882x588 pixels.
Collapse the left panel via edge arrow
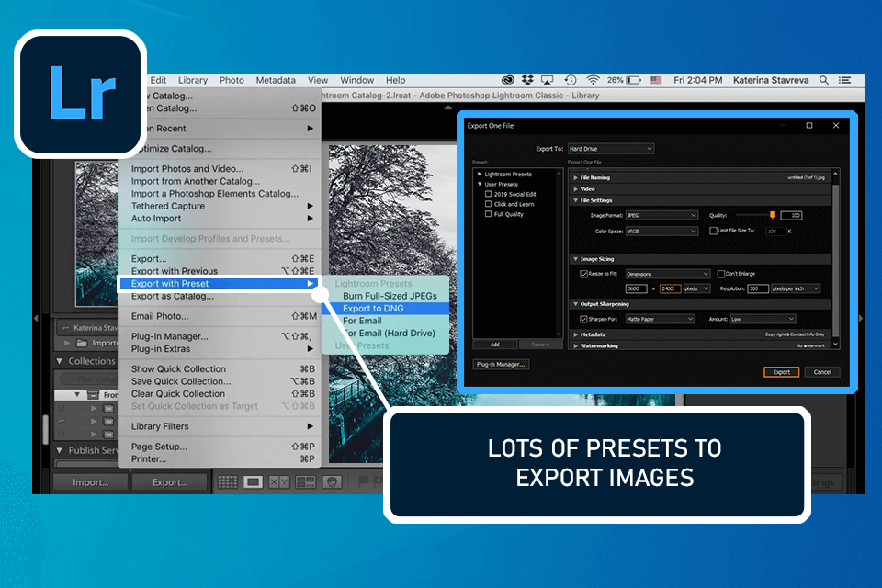pos(37,319)
